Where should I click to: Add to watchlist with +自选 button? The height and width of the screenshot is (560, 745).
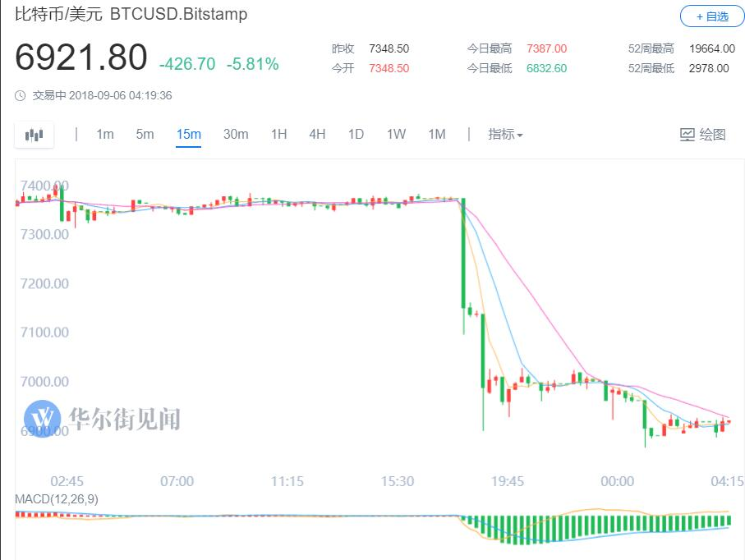pos(712,16)
